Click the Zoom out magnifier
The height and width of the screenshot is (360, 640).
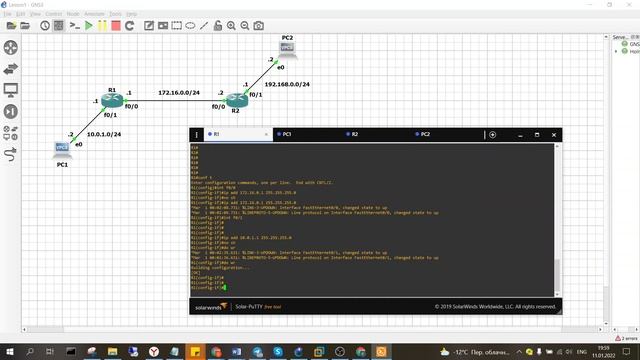click(245, 26)
